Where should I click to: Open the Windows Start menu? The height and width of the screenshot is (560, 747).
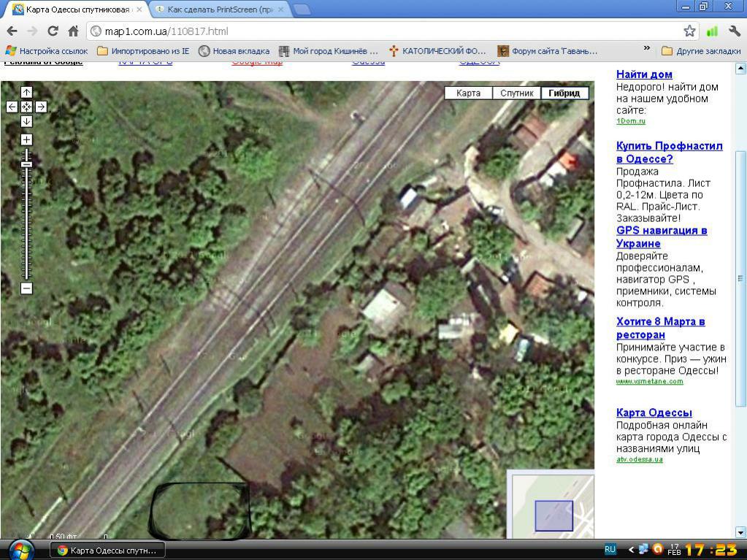point(21,551)
